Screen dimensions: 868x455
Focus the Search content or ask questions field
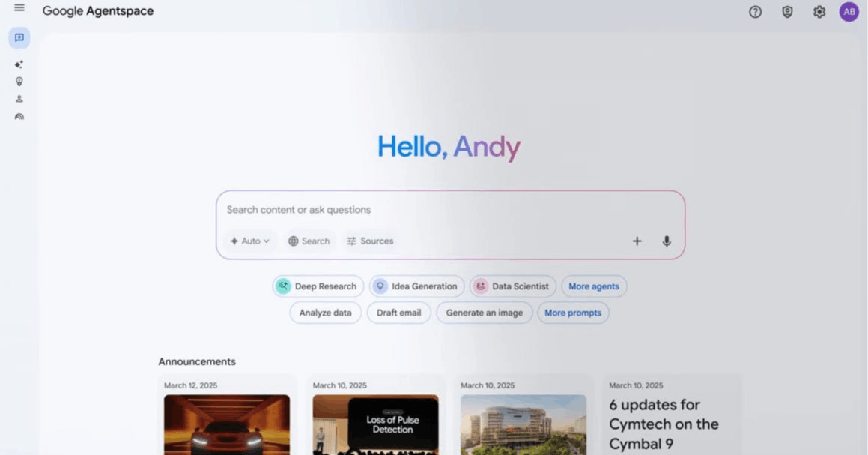coord(450,210)
